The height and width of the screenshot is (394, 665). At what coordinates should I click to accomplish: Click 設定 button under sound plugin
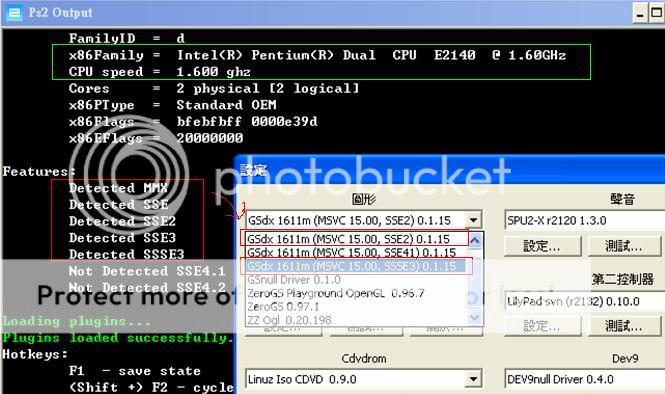[542, 246]
